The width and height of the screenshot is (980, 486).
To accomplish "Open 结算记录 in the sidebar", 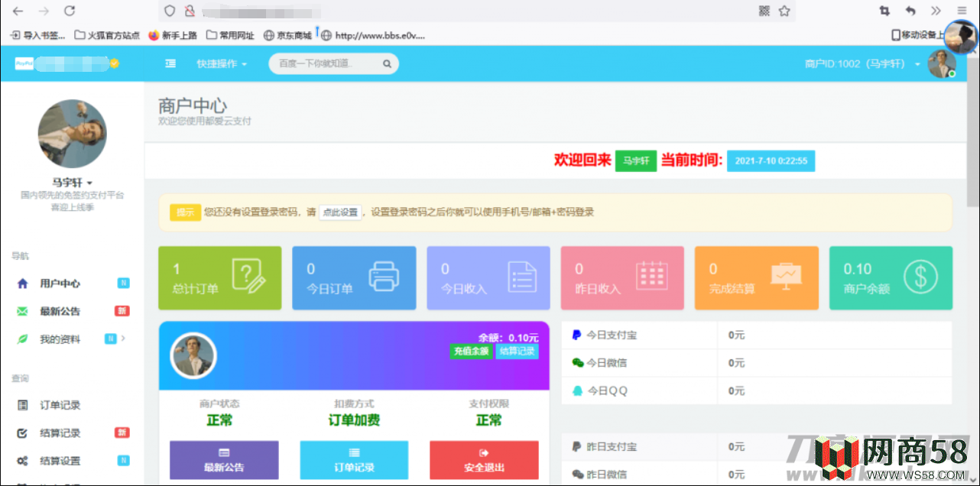I will (60, 433).
